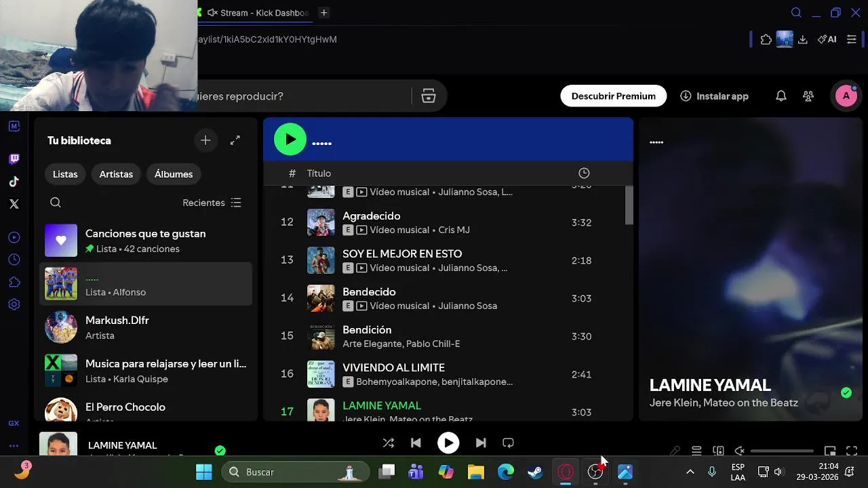Viewport: 868px width, 488px height.
Task: Search within your library
Action: [x=56, y=203]
